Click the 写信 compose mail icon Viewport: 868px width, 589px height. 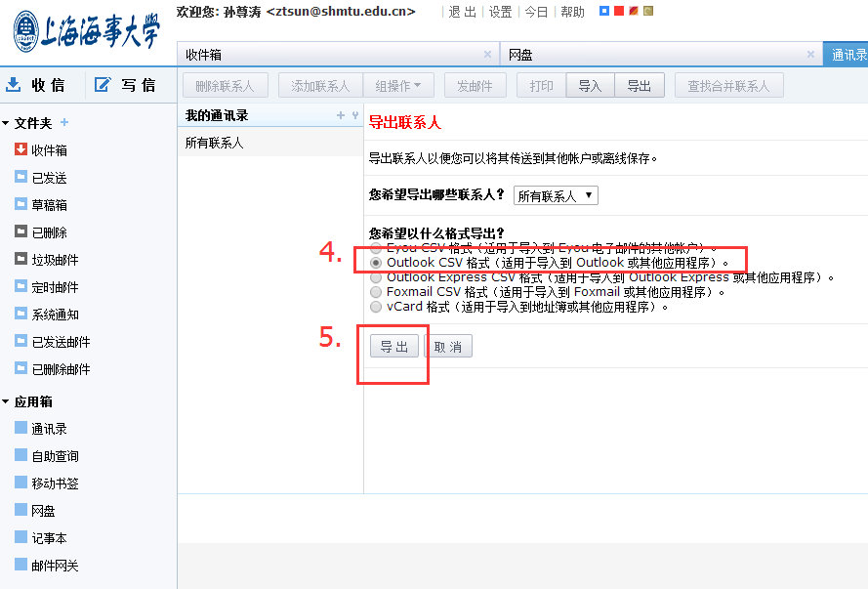(x=103, y=85)
